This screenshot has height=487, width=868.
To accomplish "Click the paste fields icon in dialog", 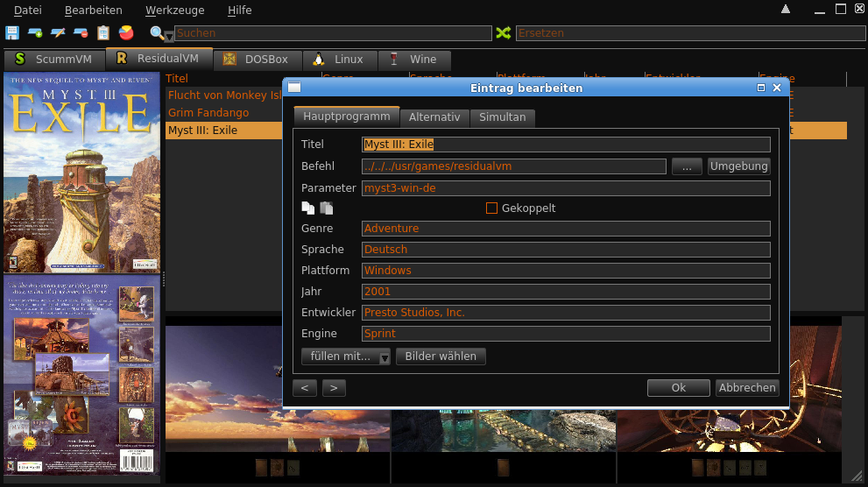I will pyautogui.click(x=327, y=208).
